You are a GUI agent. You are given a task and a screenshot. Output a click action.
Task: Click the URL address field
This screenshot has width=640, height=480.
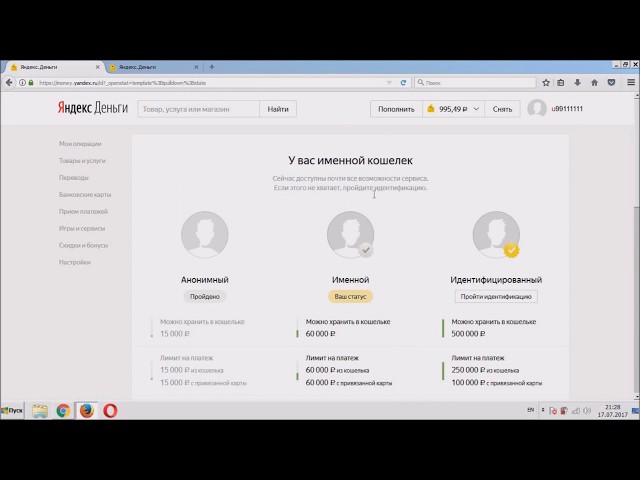click(210, 83)
